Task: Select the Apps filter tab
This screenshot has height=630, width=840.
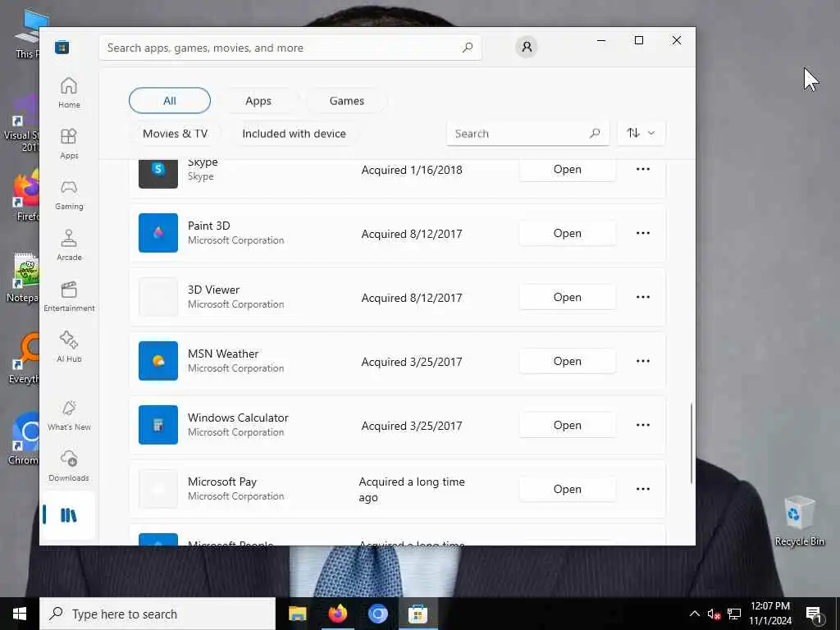Action: (x=258, y=101)
